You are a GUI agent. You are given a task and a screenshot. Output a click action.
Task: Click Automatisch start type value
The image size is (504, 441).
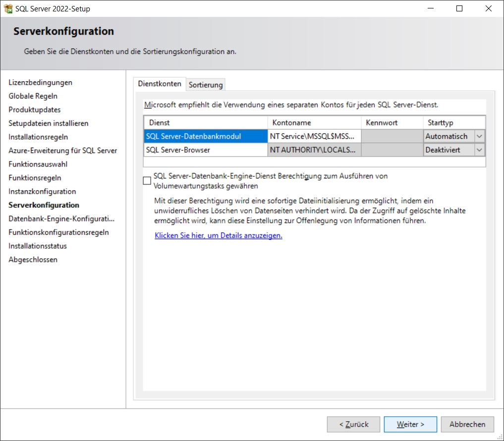(x=447, y=136)
